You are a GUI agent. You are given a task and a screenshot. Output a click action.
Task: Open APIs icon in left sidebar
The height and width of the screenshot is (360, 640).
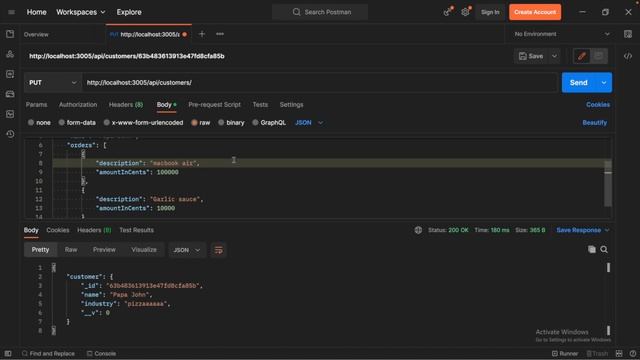10,54
